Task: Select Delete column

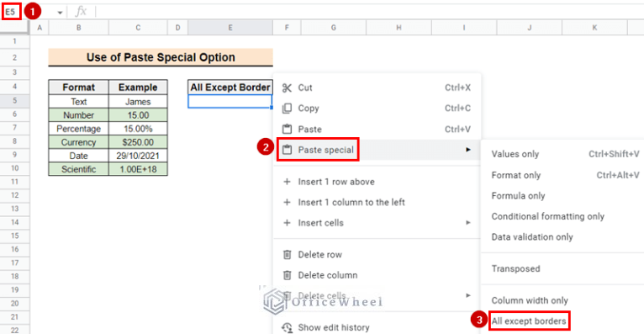Action: [377, 275]
